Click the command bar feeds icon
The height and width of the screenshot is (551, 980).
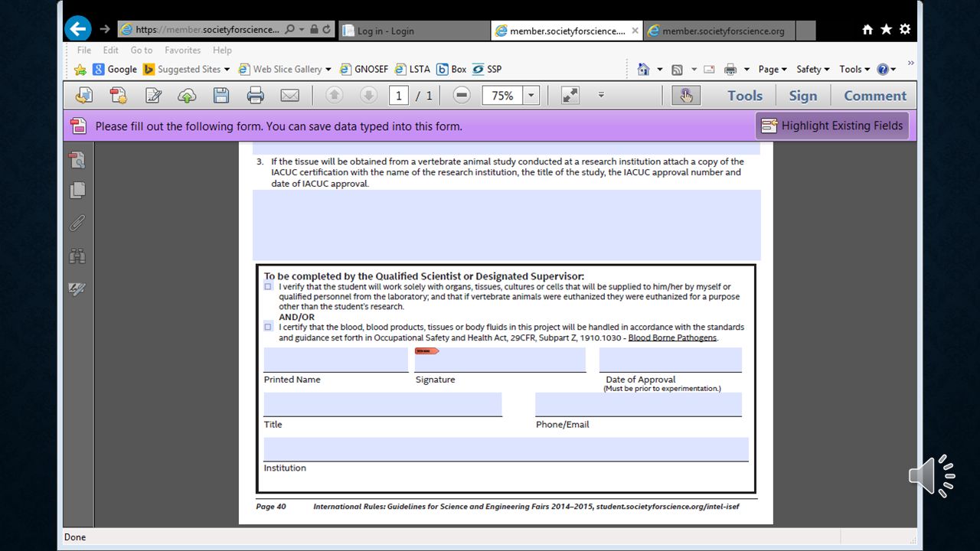click(x=677, y=69)
